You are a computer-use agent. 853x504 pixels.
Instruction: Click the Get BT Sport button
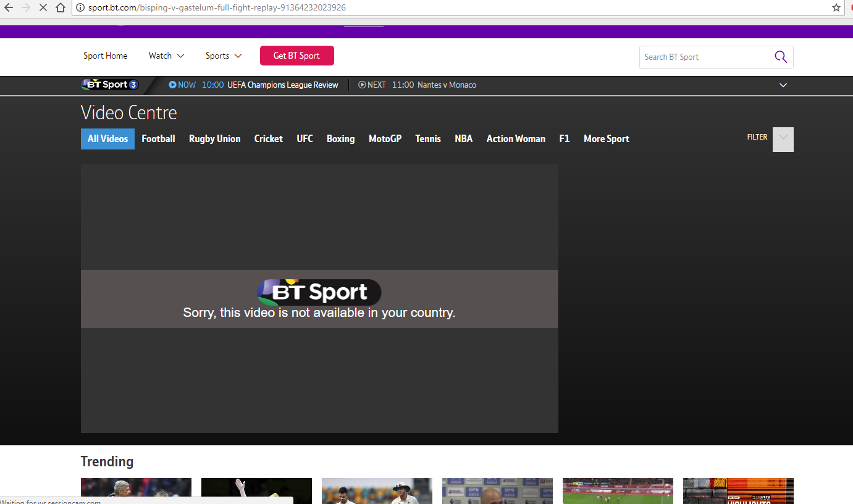pyautogui.click(x=297, y=56)
